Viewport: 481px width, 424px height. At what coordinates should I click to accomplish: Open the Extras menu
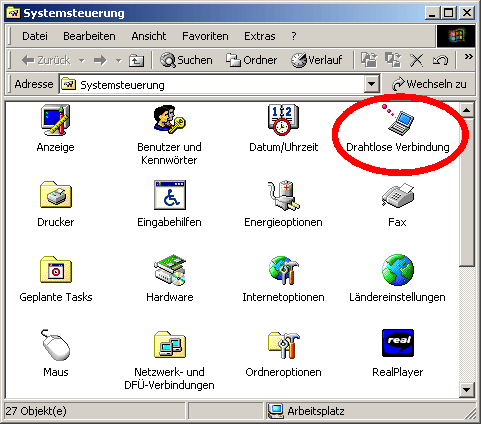260,36
